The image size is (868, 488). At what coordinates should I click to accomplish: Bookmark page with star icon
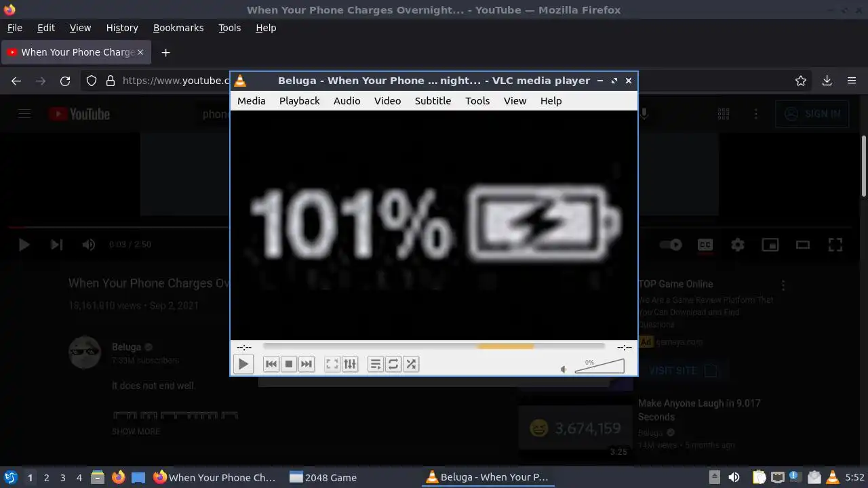801,81
